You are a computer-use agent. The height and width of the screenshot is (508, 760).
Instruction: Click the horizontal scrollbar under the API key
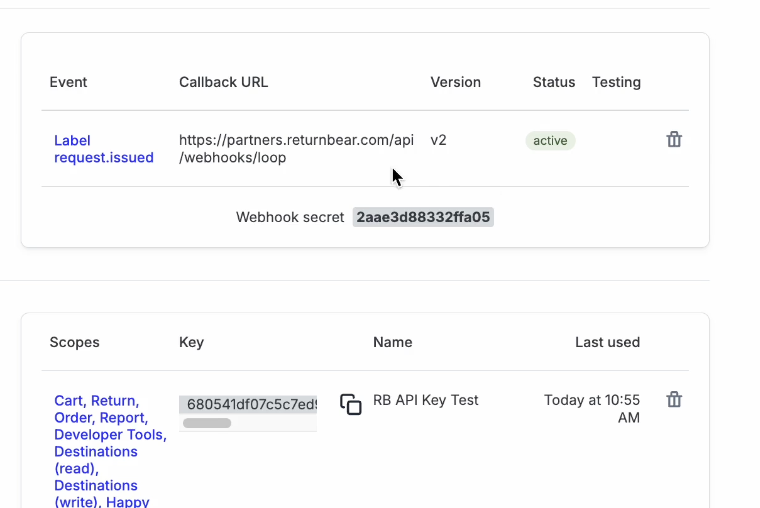pyautogui.click(x=207, y=423)
